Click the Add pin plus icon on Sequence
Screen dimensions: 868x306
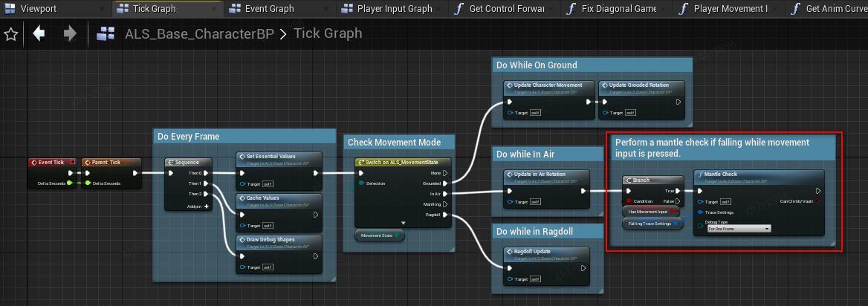207,206
